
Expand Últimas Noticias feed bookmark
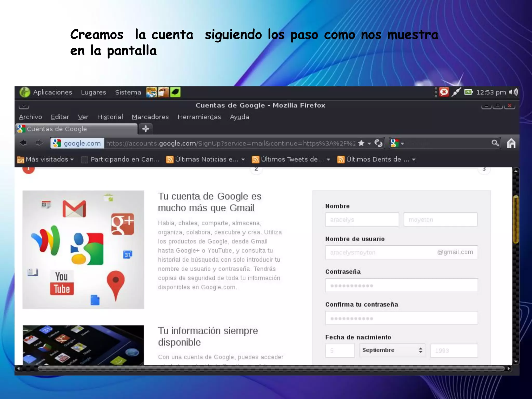tap(205, 159)
